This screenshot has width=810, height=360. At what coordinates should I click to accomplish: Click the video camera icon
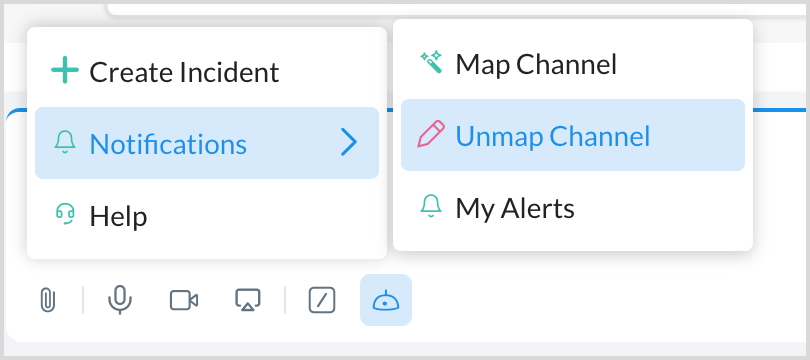tap(184, 300)
